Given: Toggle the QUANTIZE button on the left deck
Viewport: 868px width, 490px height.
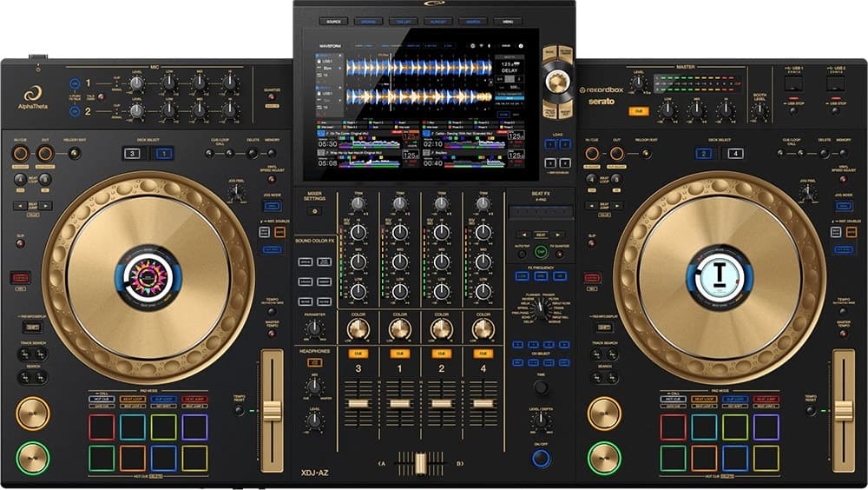Looking at the screenshot, I should tap(271, 97).
